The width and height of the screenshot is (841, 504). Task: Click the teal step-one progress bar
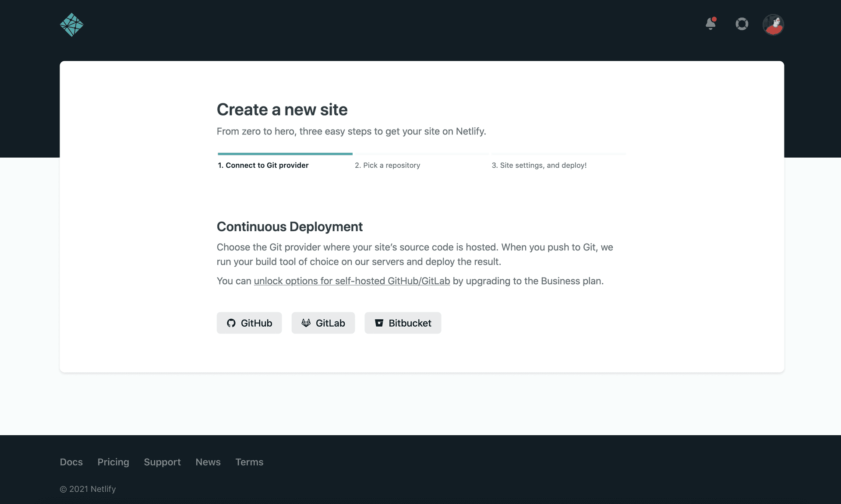pyautogui.click(x=285, y=154)
